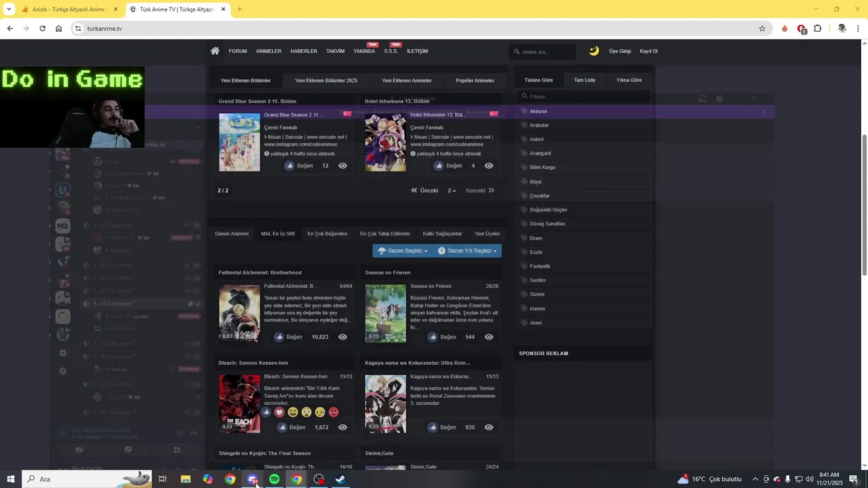Select the Bilim Kurgu genre tag
This screenshot has height=488, width=868.
(x=542, y=167)
